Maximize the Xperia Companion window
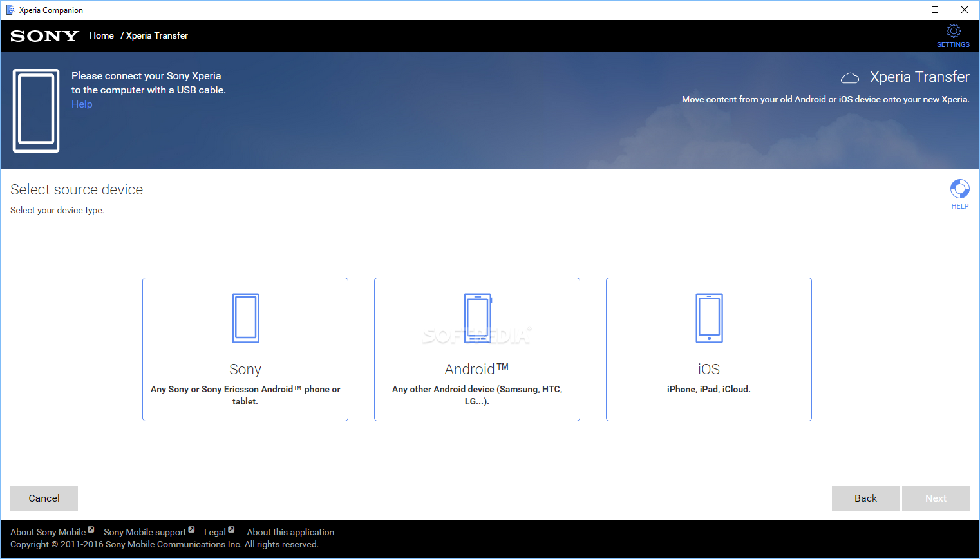 (x=935, y=10)
